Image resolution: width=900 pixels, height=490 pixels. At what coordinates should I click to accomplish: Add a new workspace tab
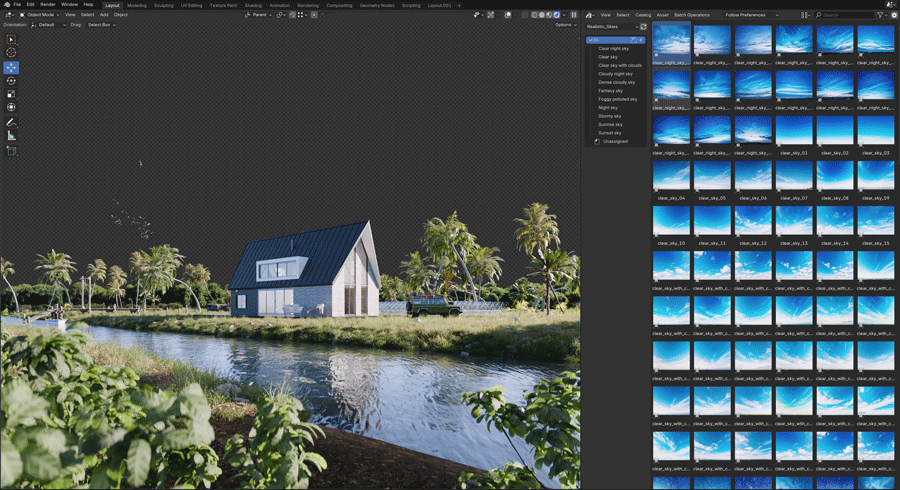click(459, 5)
